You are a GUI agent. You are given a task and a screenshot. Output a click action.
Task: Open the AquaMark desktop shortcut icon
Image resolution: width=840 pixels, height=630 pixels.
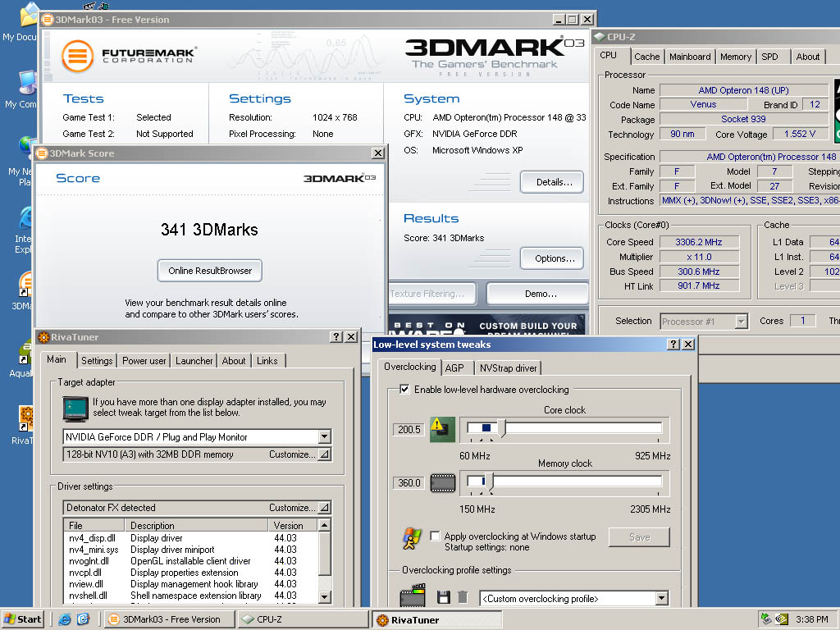tap(25, 351)
